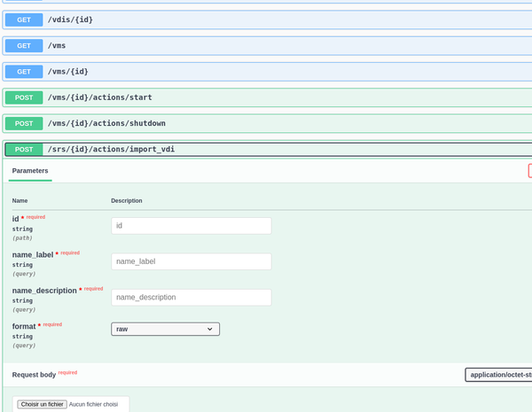Expand POST /vms/{id}/actions/start operation
Image resolution: width=532 pixels, height=412 pixels.
coord(266,97)
